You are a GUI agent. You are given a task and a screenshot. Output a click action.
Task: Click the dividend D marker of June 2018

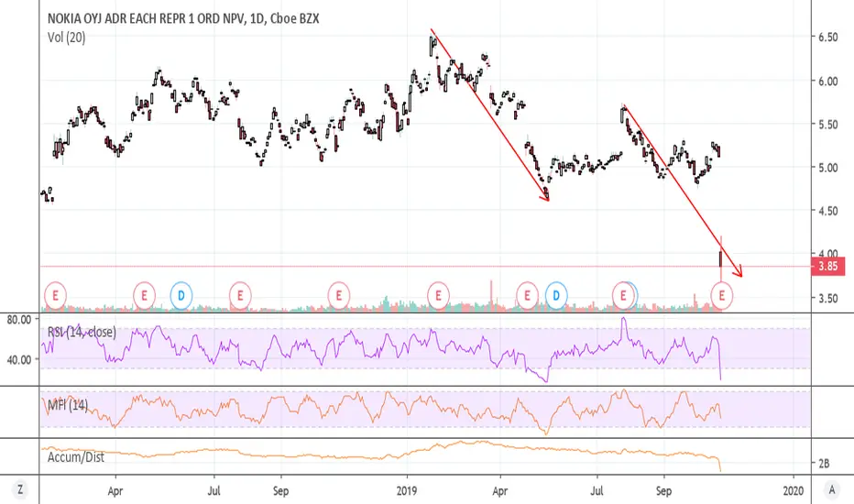(181, 295)
